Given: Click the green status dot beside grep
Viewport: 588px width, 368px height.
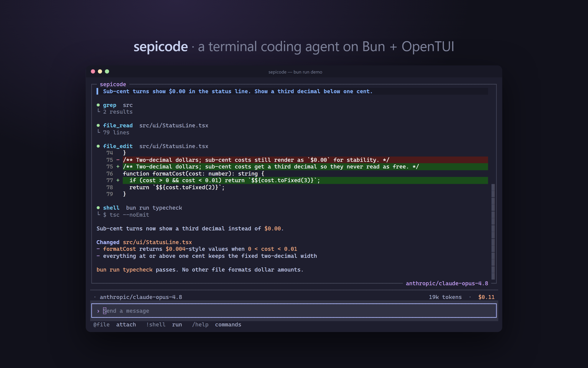Looking at the screenshot, I should tap(98, 105).
